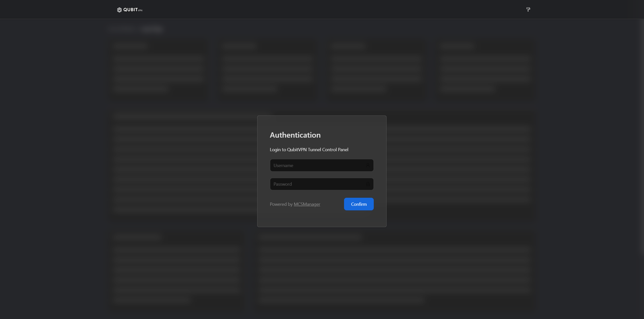Click the Authentication heading

tap(295, 135)
